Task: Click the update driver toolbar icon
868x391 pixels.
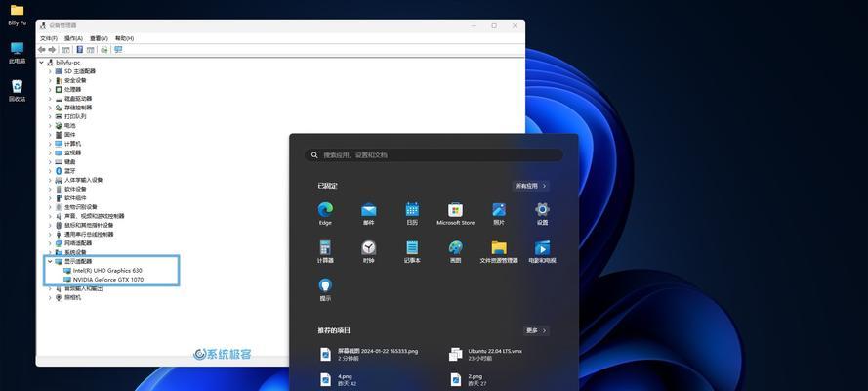Action: pos(104,49)
